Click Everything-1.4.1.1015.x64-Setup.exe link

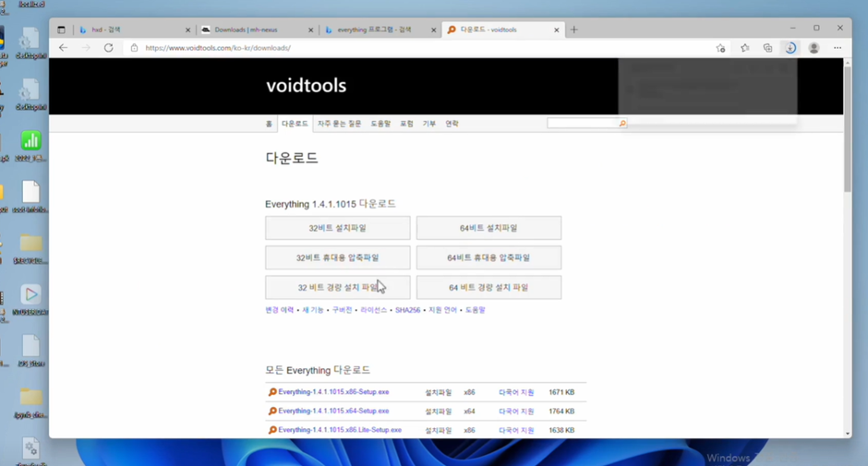(x=333, y=412)
